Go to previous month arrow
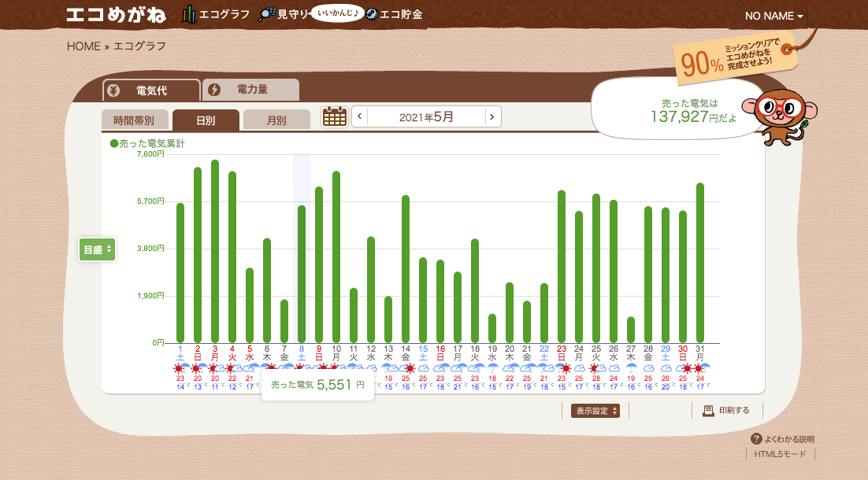Image resolution: width=868 pixels, height=480 pixels. click(360, 116)
